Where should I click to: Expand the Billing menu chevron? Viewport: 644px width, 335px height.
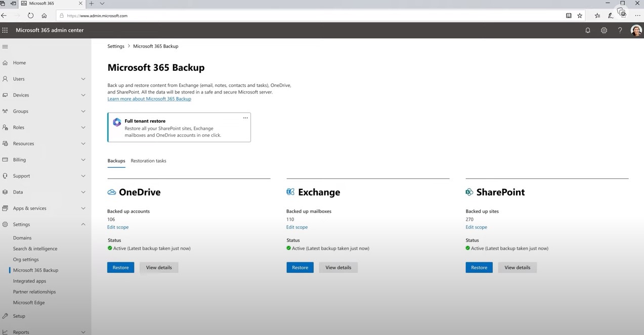83,160
